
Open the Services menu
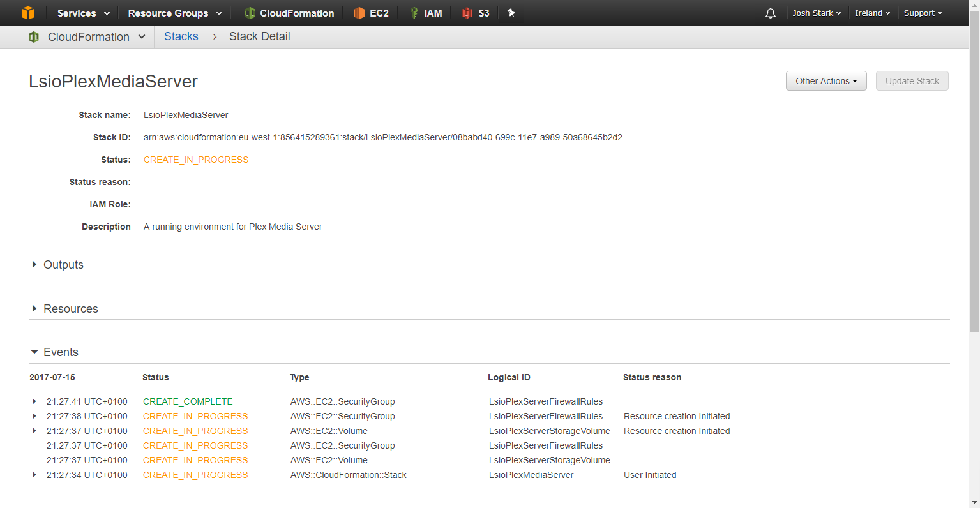point(84,13)
